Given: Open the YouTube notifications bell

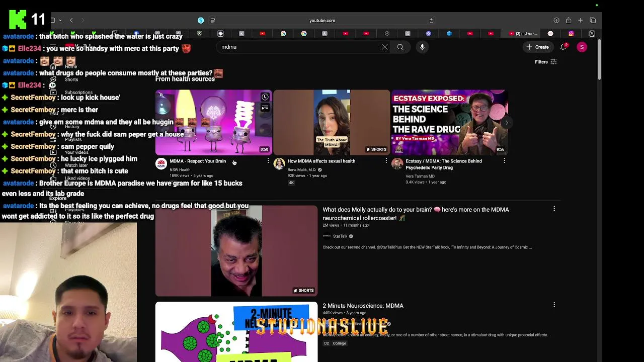Looking at the screenshot, I should pyautogui.click(x=563, y=47).
